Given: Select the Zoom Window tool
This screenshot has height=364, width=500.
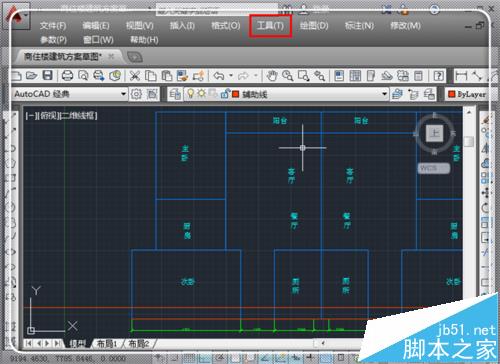Looking at the screenshot, I should point(304,76).
